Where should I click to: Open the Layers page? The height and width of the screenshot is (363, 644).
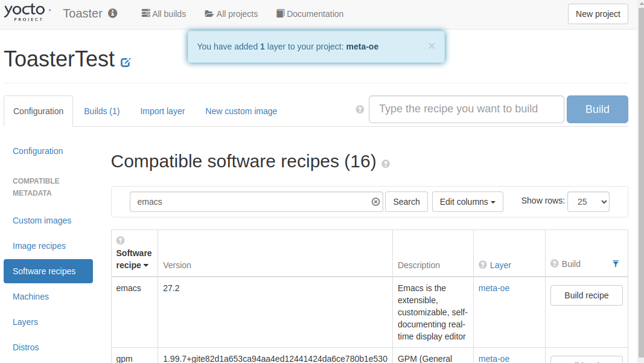tap(25, 322)
